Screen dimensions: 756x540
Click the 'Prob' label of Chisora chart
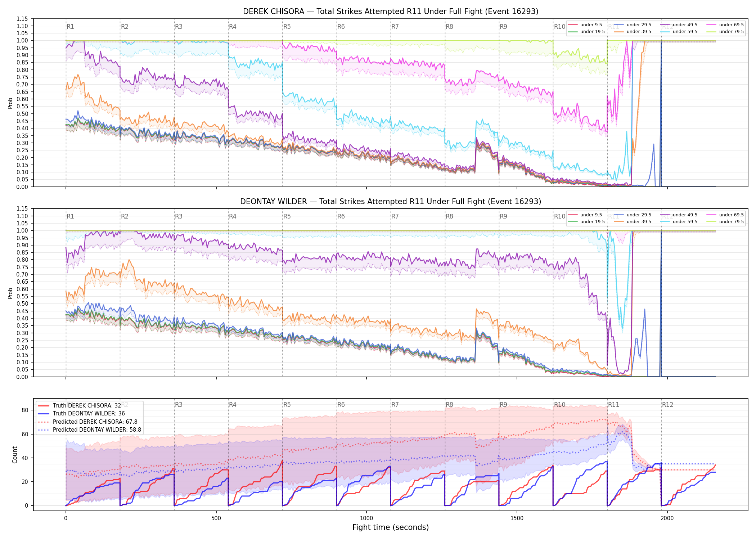(x=10, y=103)
